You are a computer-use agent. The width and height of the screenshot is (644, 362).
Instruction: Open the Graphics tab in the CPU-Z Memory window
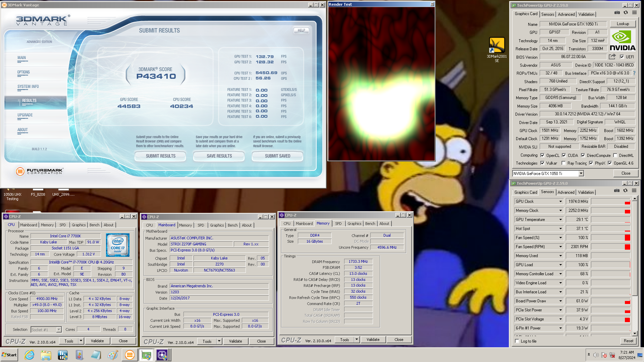coord(354,224)
